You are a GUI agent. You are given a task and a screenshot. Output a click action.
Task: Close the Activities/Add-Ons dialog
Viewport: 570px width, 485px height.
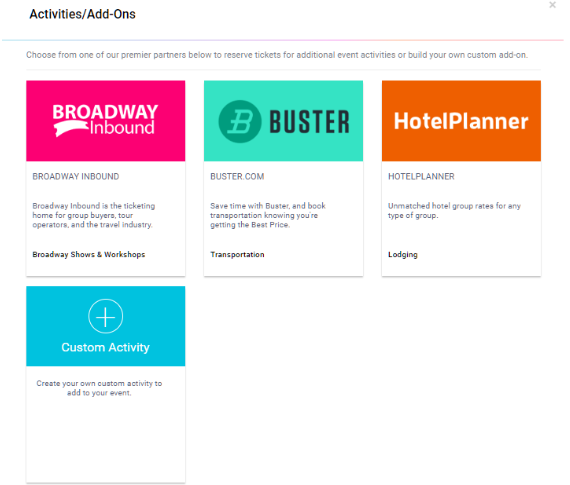(x=552, y=5)
